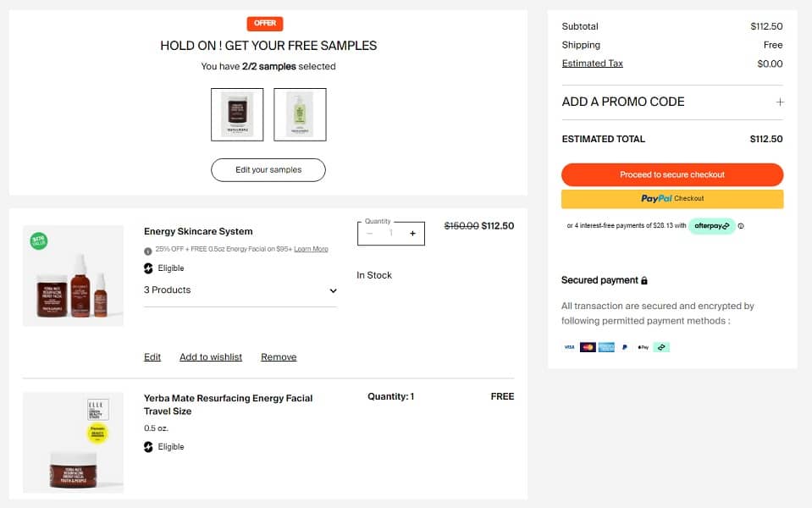The image size is (812, 508).
Task: Pay with the PayPal Checkout button
Action: point(672,199)
